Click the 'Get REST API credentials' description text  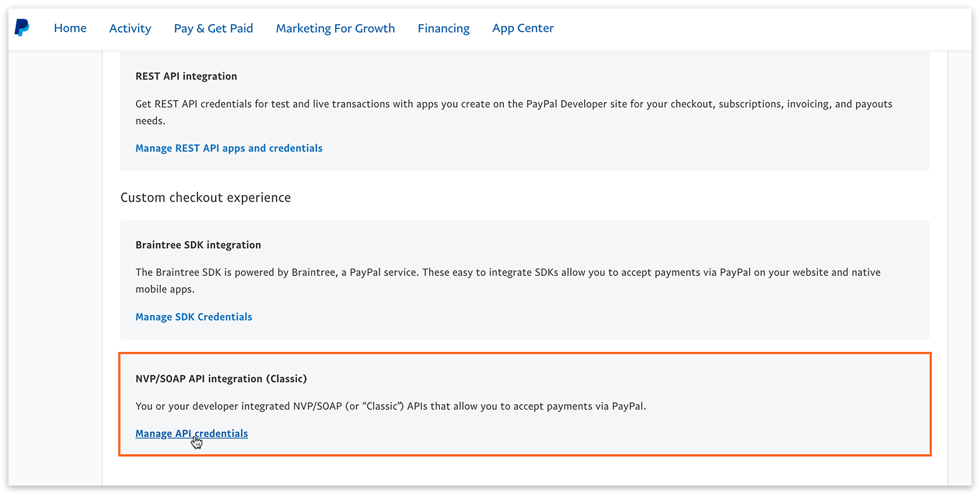pos(514,112)
